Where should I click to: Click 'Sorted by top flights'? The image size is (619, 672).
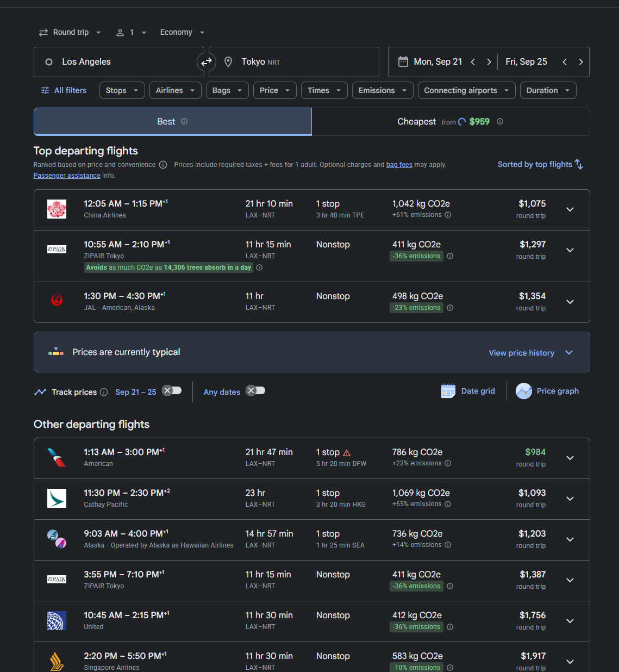(x=535, y=164)
